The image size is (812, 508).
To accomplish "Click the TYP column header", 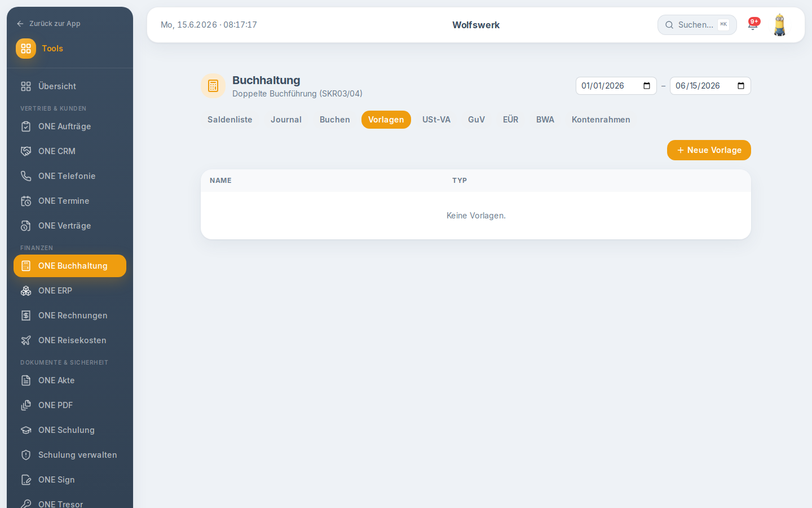I will click(x=460, y=181).
